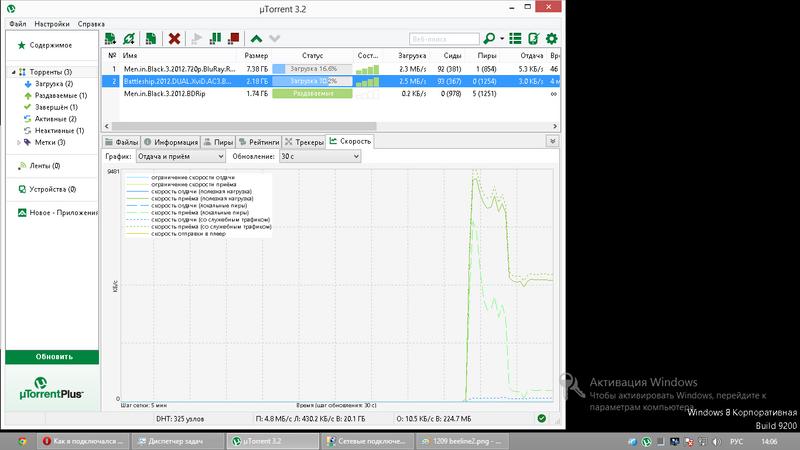Remove torrent with red X icon
800x450 pixels.
[174, 38]
